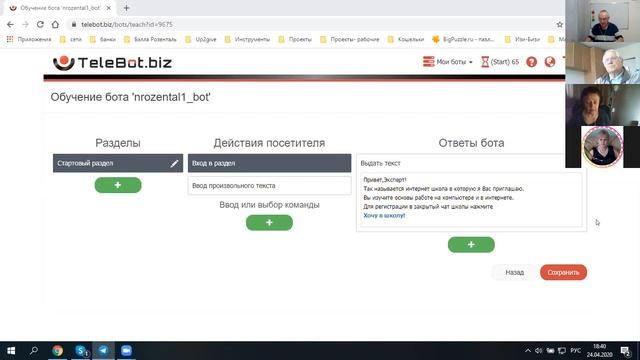
Task: Click the bot answer text box
Action: 471,200
